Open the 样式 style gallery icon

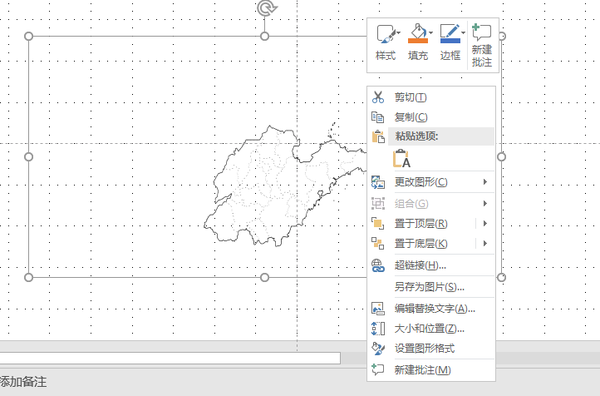pyautogui.click(x=386, y=34)
